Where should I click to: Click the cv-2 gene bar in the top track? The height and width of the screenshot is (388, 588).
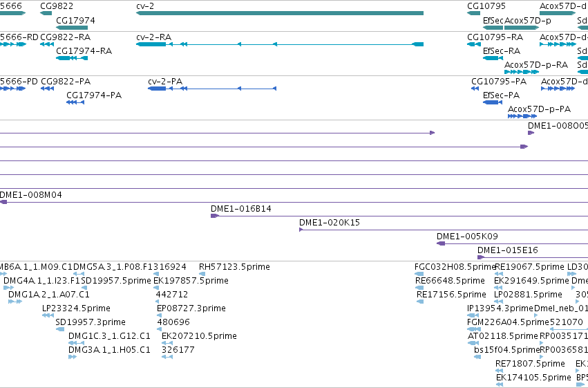point(280,13)
